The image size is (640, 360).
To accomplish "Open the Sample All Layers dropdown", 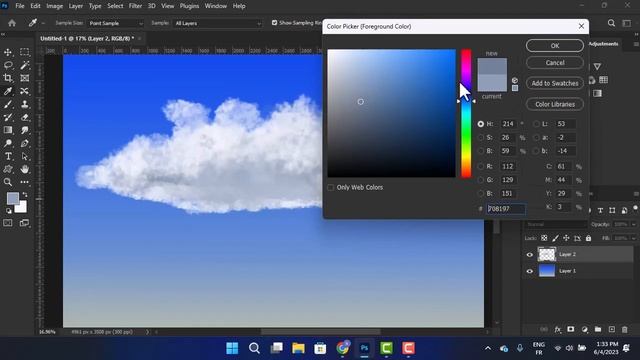I will click(x=218, y=23).
